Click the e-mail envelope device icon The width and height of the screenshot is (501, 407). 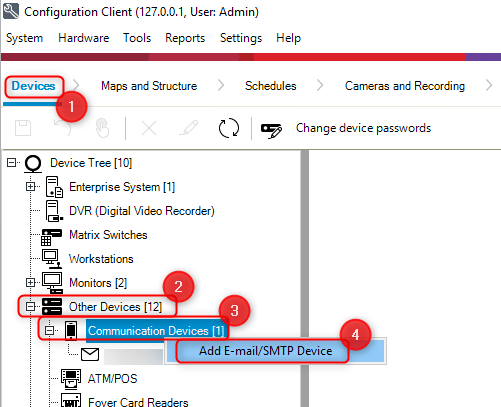(90, 354)
